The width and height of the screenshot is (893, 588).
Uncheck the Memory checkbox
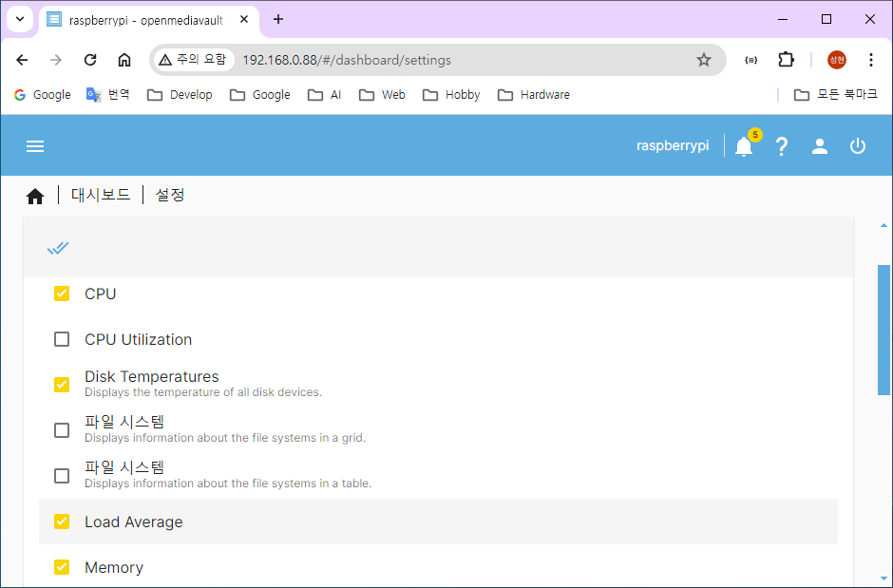pyautogui.click(x=62, y=567)
